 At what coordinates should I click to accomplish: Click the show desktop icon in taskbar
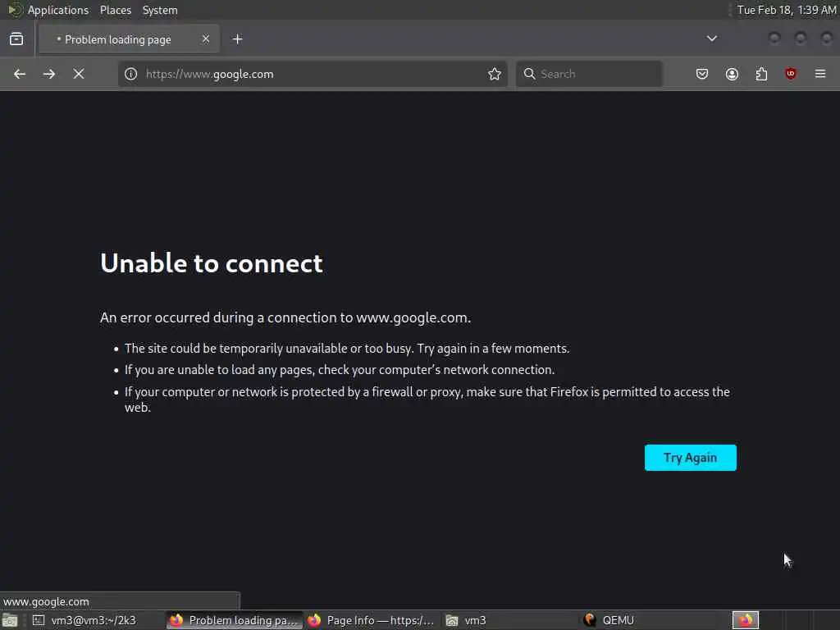(10, 620)
